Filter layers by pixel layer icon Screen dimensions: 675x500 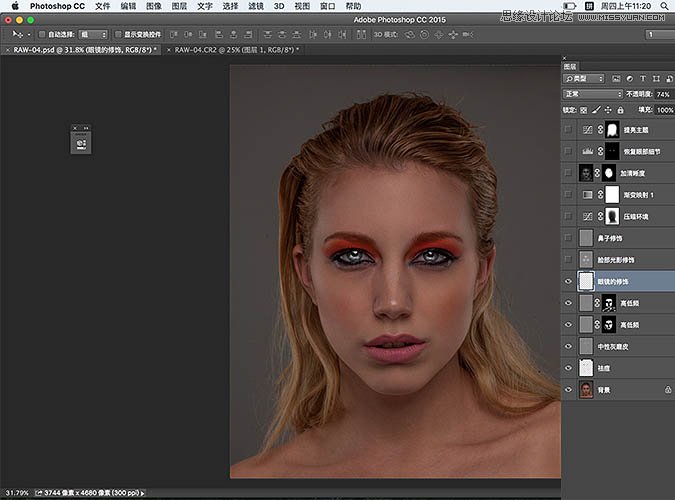coord(616,78)
